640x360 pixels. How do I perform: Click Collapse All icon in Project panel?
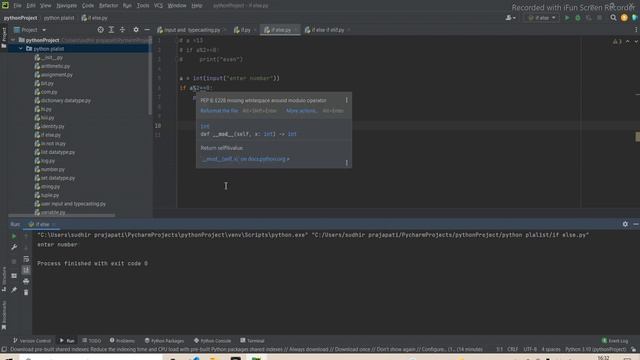122,30
